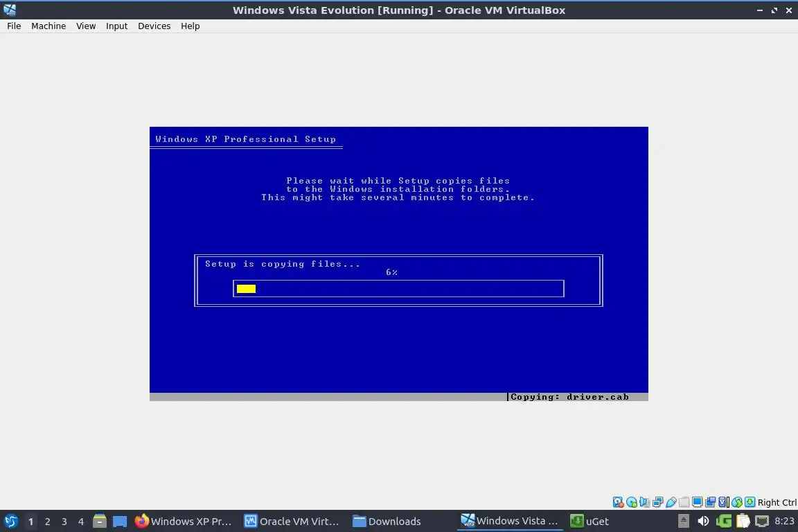Launch the file manager from the panel
The height and width of the screenshot is (532, 798).
point(100,521)
